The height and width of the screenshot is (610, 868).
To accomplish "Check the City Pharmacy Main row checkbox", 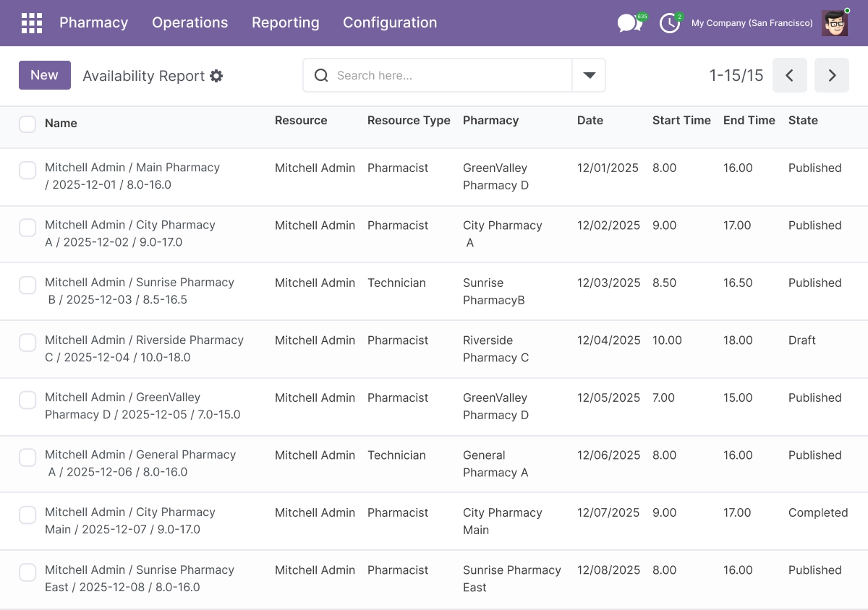I will [x=27, y=515].
